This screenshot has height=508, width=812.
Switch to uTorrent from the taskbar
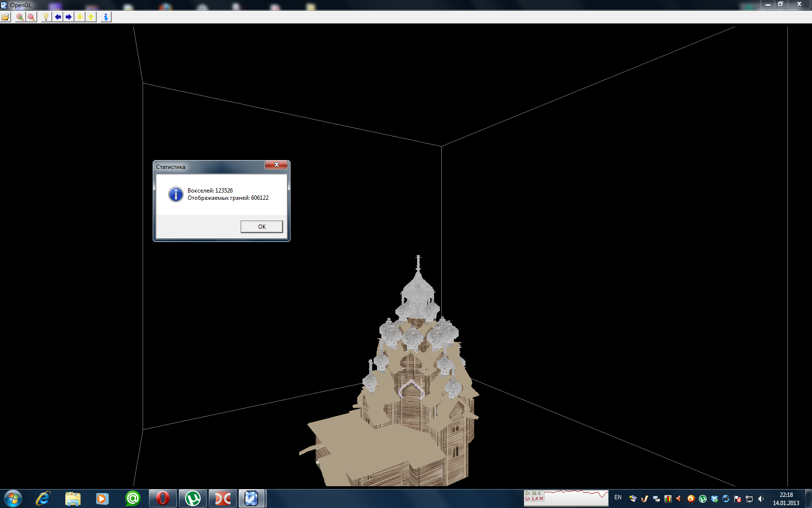coord(192,498)
